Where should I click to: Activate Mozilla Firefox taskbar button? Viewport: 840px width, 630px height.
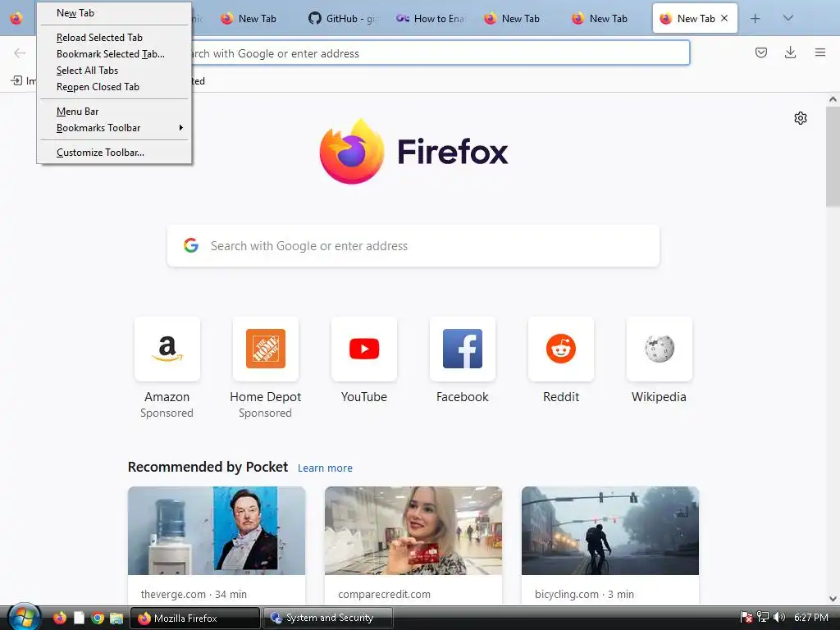(x=195, y=619)
